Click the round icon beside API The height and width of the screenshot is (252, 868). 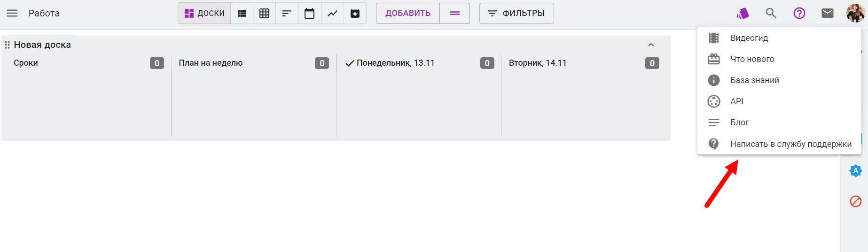pos(714,101)
